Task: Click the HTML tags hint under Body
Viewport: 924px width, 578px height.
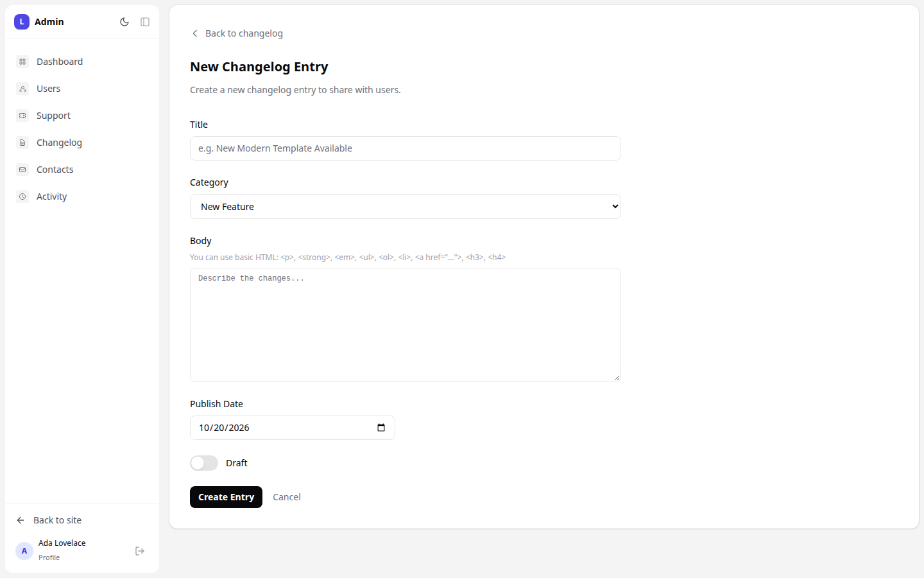Action: 348,258
